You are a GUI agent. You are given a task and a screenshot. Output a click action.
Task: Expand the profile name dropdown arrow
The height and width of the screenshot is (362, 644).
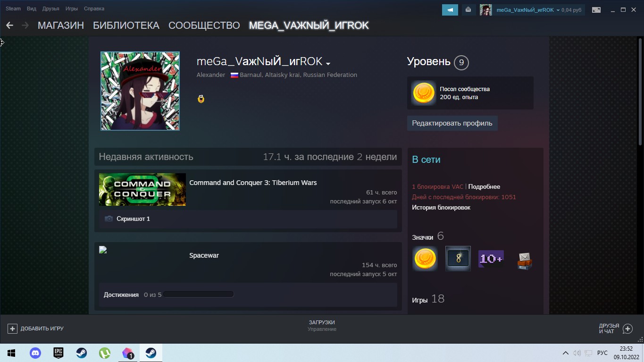[328, 64]
